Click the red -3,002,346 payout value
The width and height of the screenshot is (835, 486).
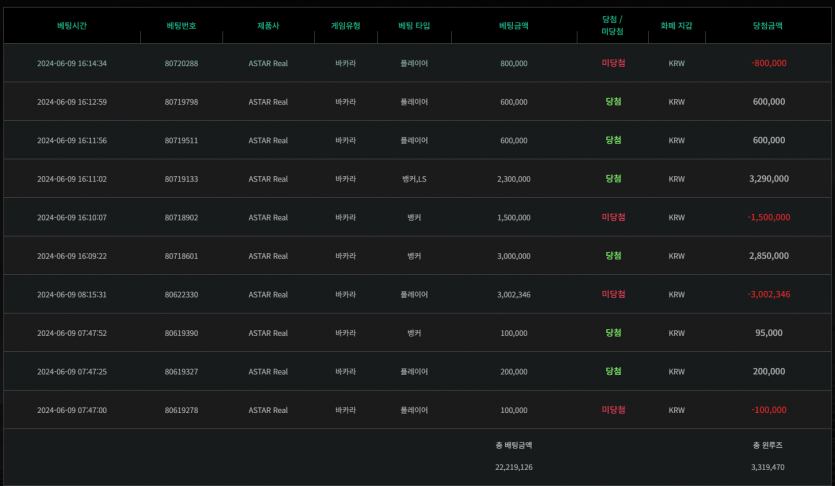[768, 294]
